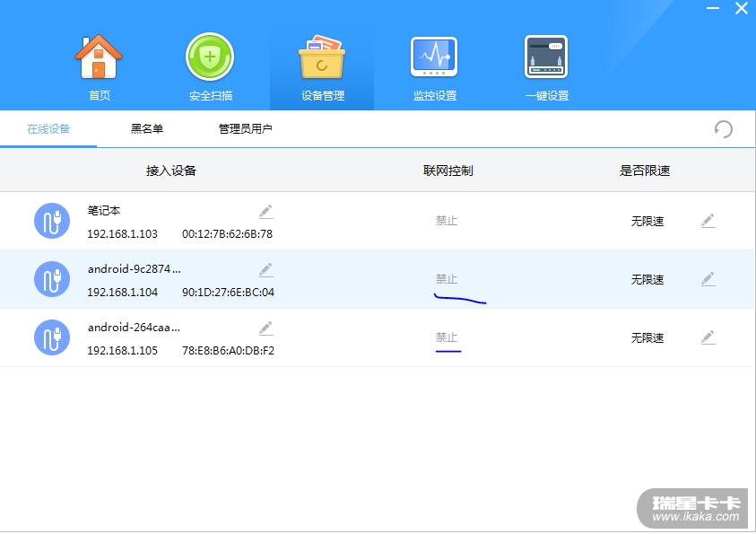
Task: Open the 一键设置 router icon
Action: [546, 57]
